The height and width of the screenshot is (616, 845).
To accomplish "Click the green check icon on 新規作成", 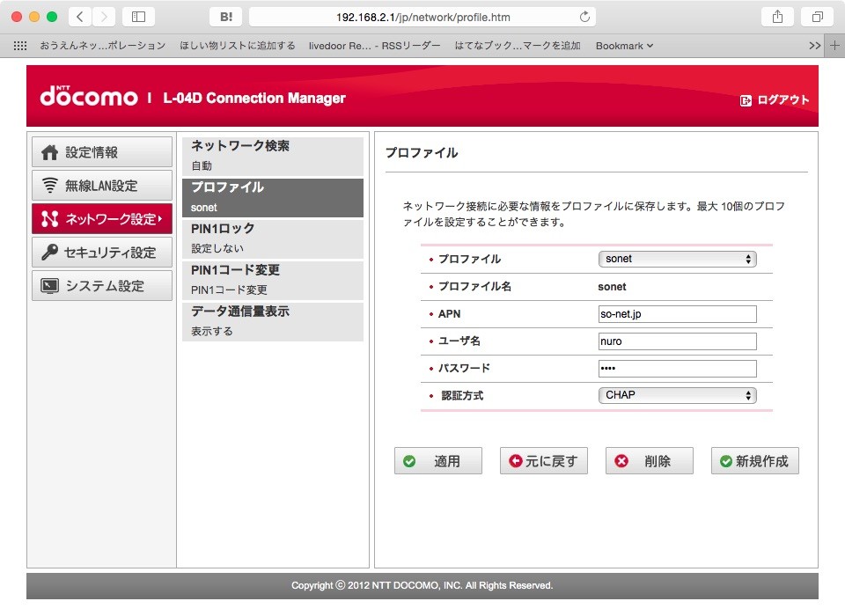I will pyautogui.click(x=726, y=461).
